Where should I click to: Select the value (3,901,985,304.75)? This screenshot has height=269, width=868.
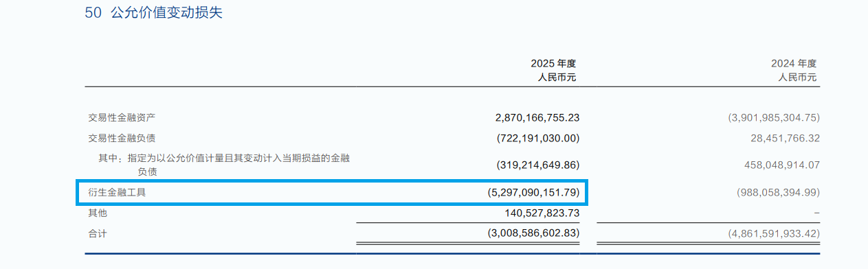pyautogui.click(x=774, y=117)
